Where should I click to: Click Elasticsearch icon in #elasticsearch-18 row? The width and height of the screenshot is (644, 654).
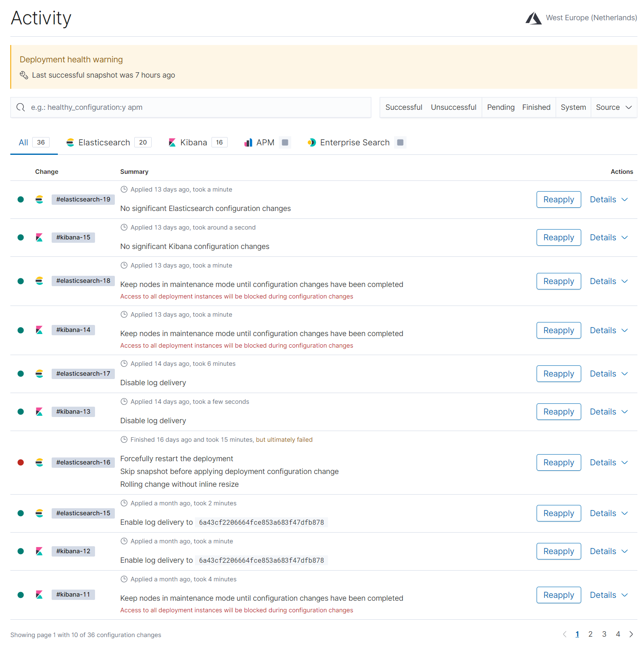point(39,281)
